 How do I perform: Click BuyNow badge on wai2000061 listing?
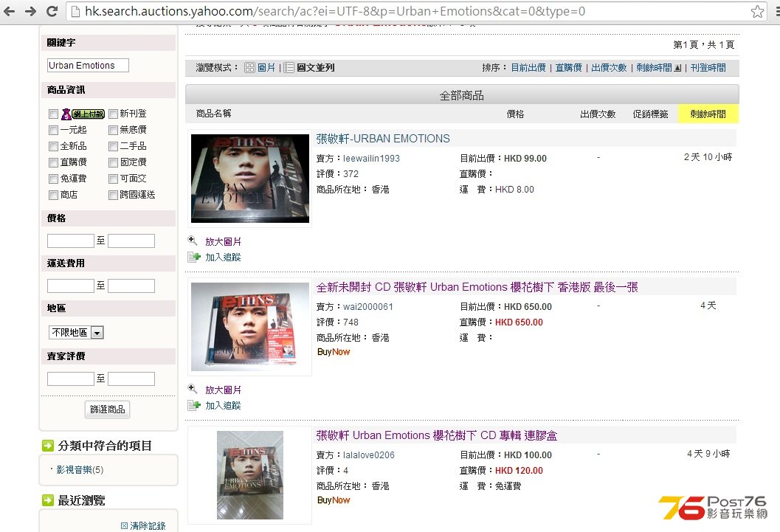334,352
